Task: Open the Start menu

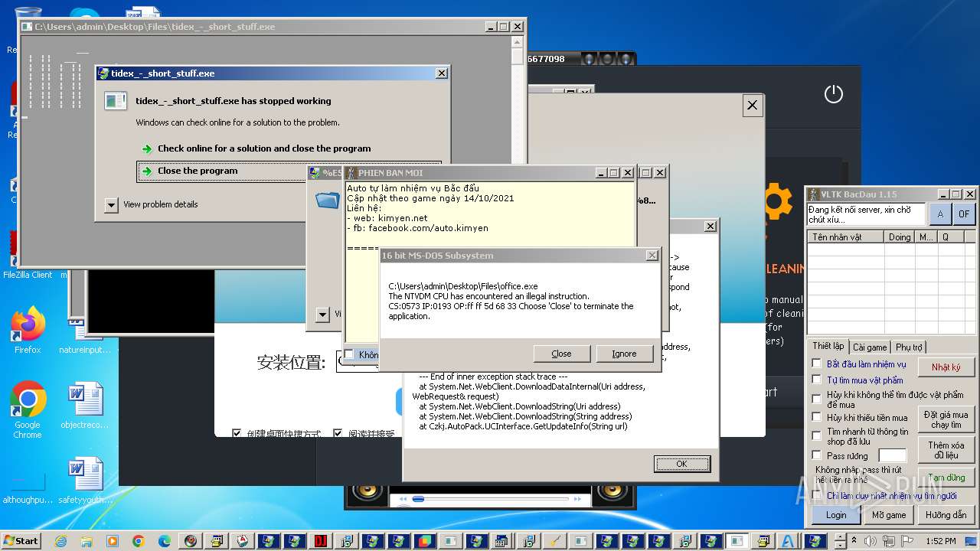Action: tap(21, 540)
